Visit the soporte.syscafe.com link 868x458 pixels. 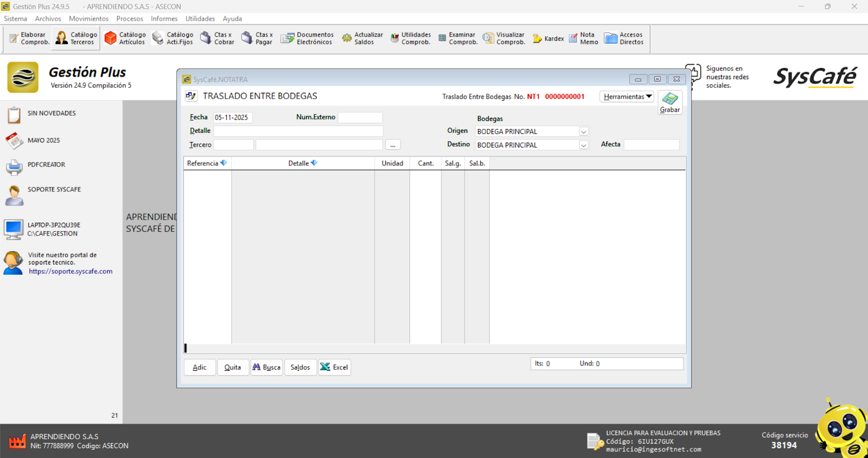click(x=71, y=272)
